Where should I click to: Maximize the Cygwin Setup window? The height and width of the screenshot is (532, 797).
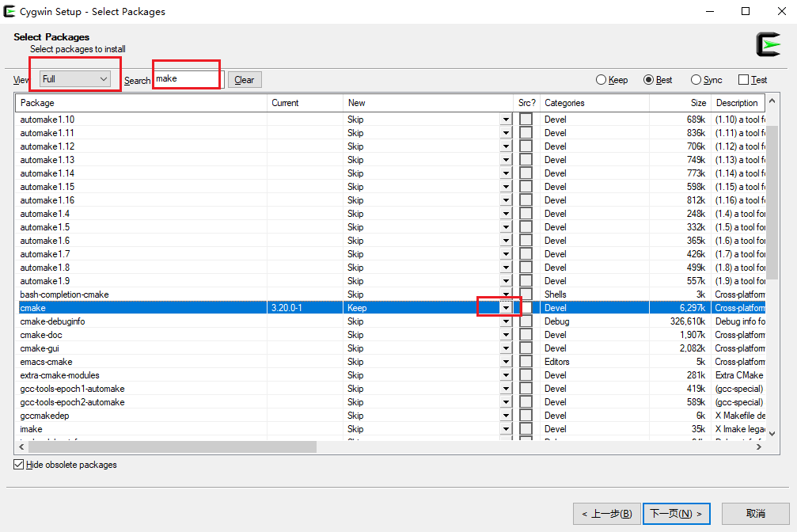point(746,11)
